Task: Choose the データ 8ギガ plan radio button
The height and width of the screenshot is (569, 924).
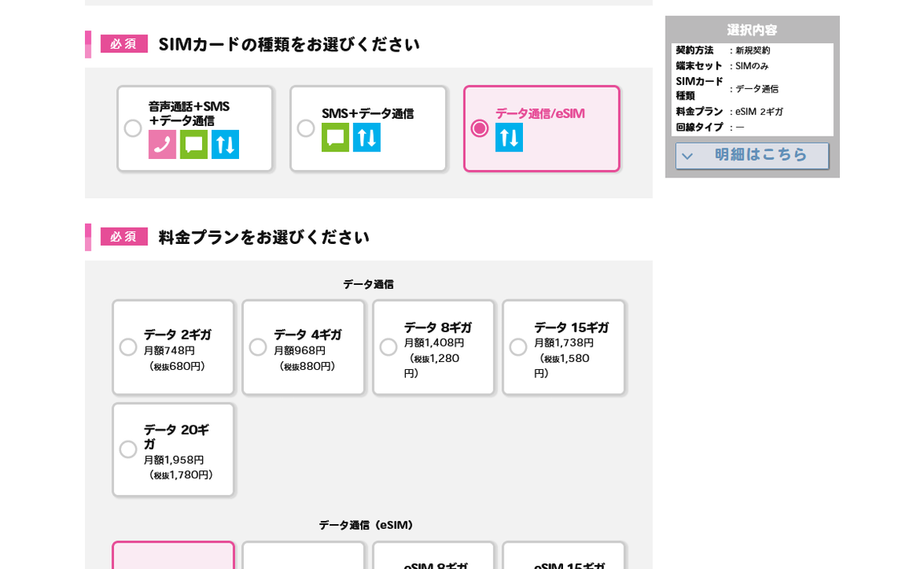Action: pyautogui.click(x=388, y=347)
